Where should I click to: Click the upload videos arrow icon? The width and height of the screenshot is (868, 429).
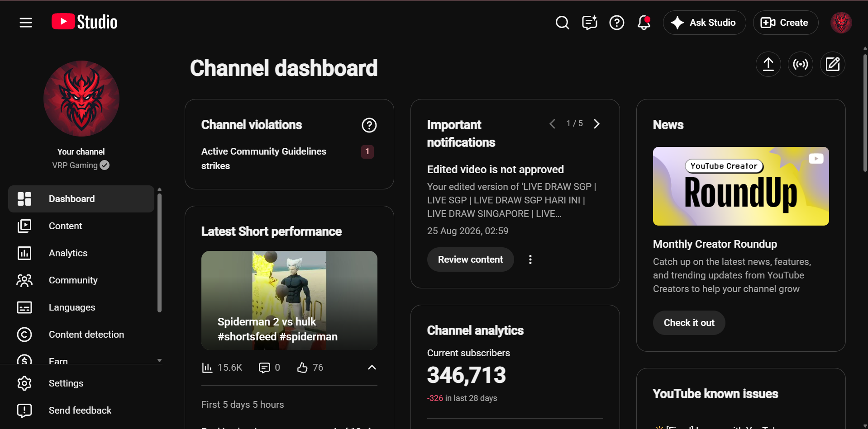point(768,64)
